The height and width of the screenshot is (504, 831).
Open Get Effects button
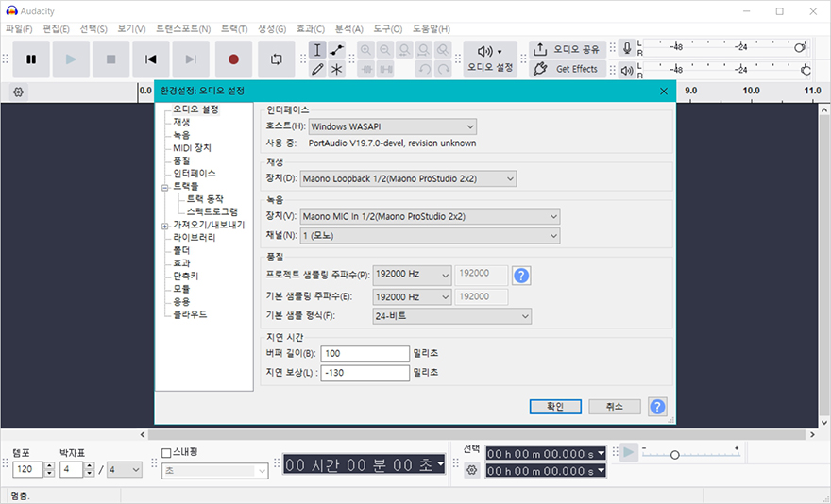(568, 69)
